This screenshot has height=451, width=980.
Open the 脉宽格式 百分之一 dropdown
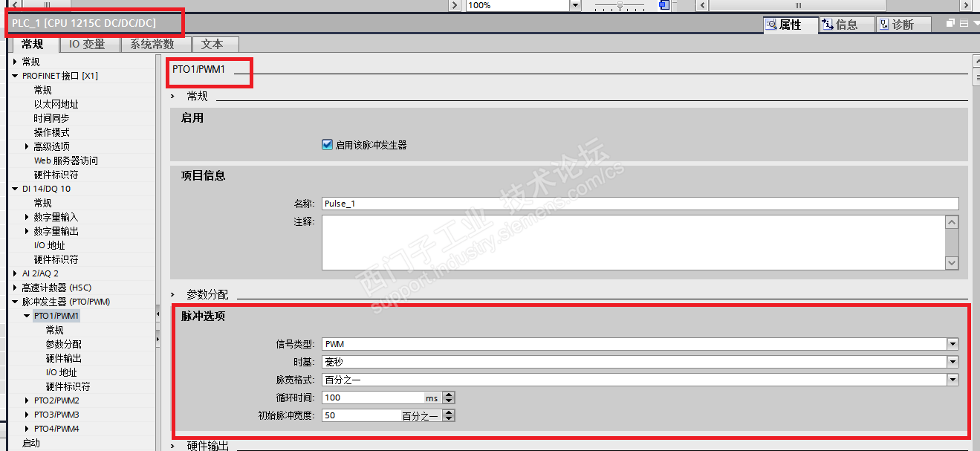click(953, 380)
